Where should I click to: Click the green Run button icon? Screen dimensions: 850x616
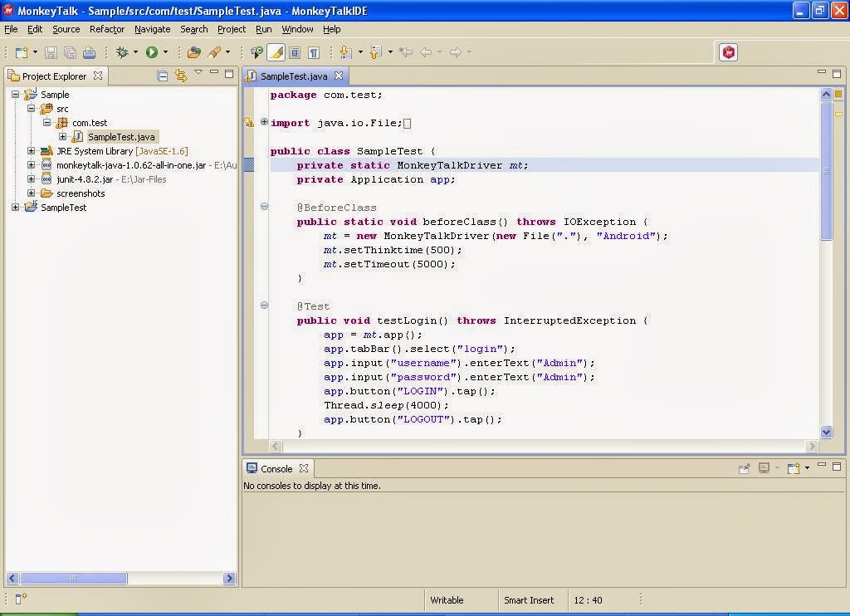152,52
